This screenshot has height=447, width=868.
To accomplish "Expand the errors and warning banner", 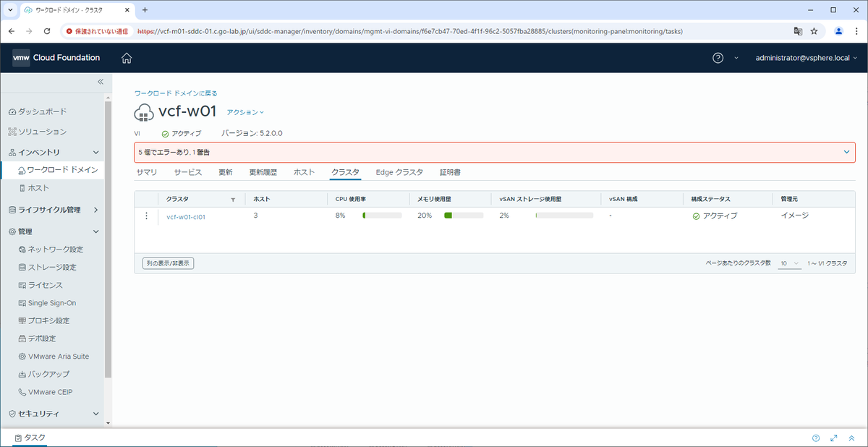I will (847, 152).
